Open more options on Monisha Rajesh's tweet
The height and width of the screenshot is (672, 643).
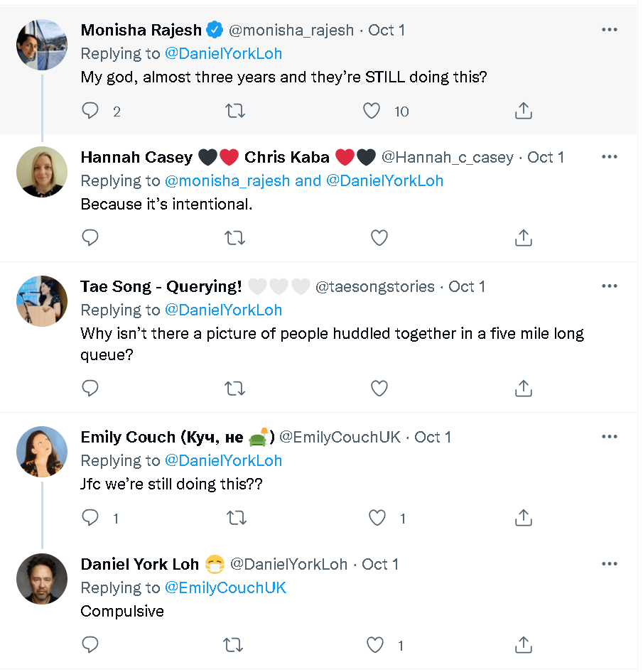click(x=609, y=30)
